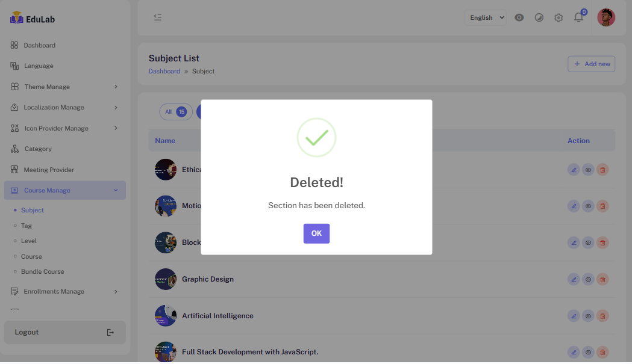Edit the Graphic Design subject
The height and width of the screenshot is (364, 632).
coord(574,279)
